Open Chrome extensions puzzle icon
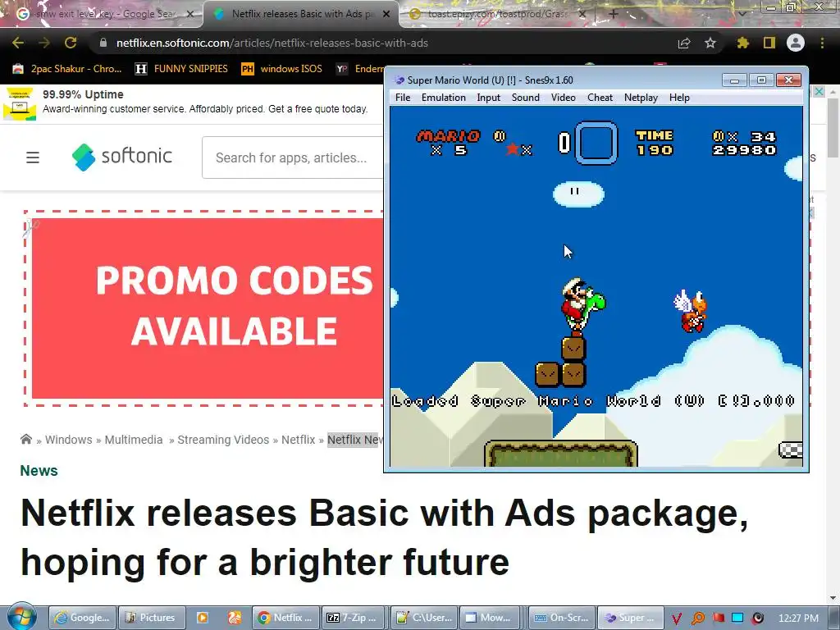The height and width of the screenshot is (630, 840). (742, 43)
